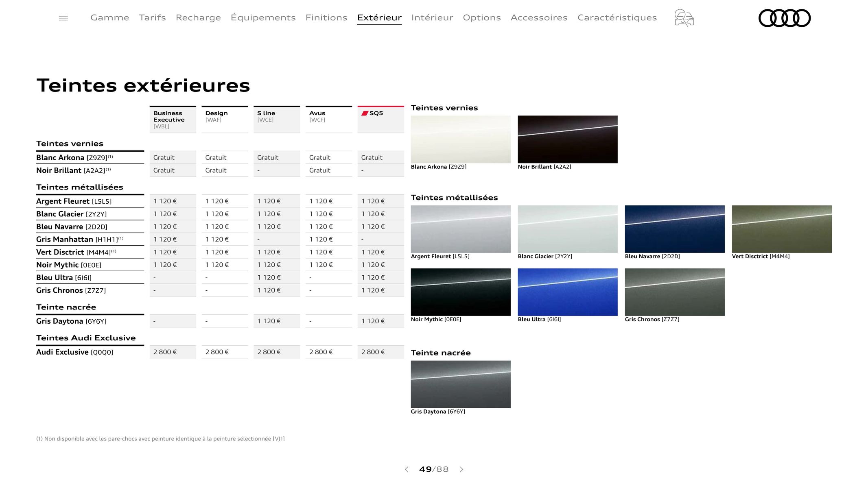Viewport: 868px width, 488px height.
Task: Open the Gamme tab
Action: tap(110, 17)
